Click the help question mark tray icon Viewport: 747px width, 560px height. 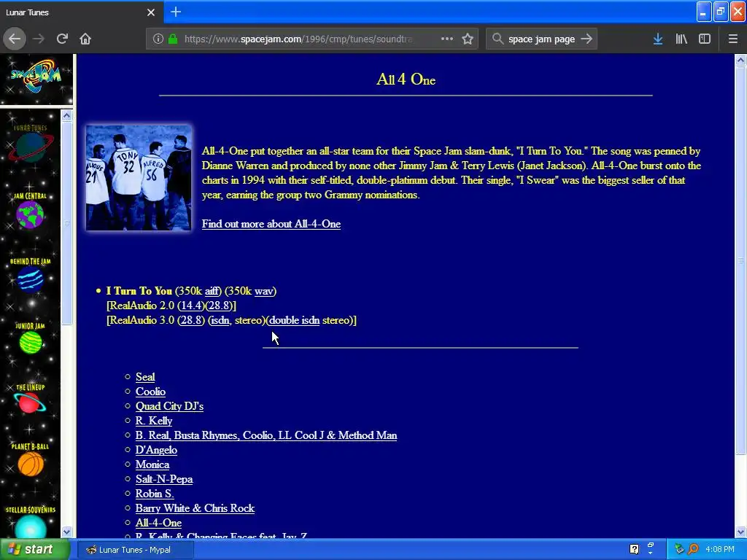634,549
